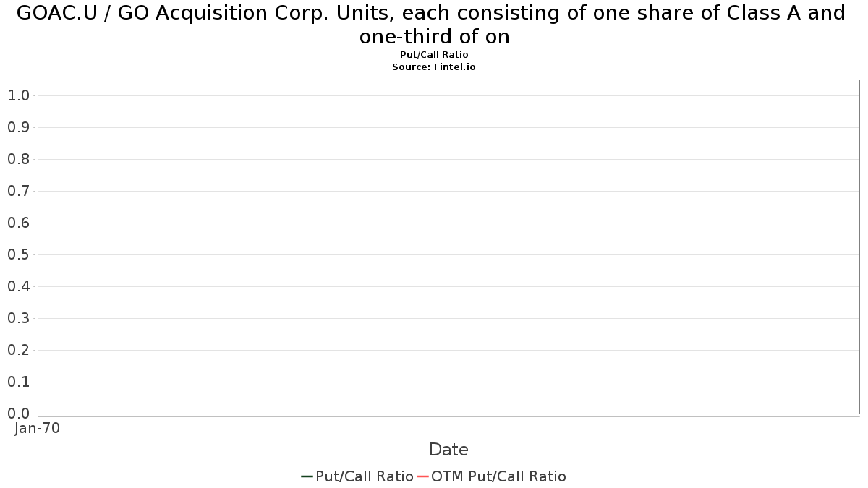The height and width of the screenshot is (488, 868).
Task: Click the 0.5 y-axis label
Action: tap(18, 254)
